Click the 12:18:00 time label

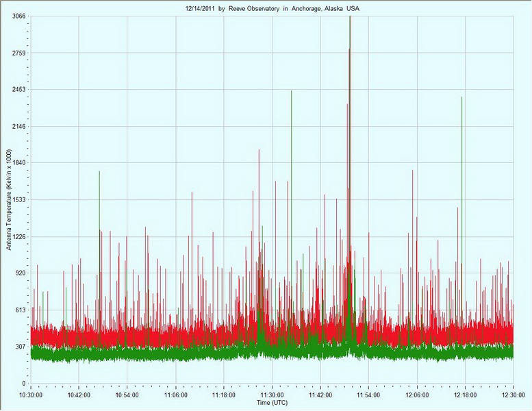[465, 395]
